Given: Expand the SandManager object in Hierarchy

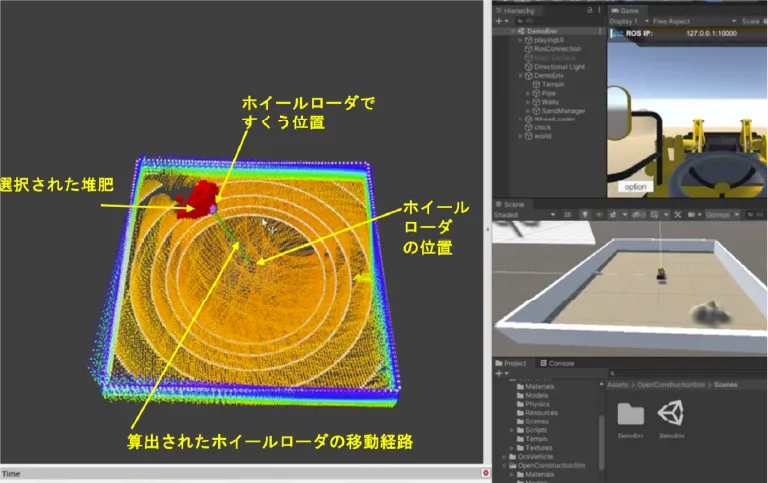Looking at the screenshot, I should pos(530,110).
